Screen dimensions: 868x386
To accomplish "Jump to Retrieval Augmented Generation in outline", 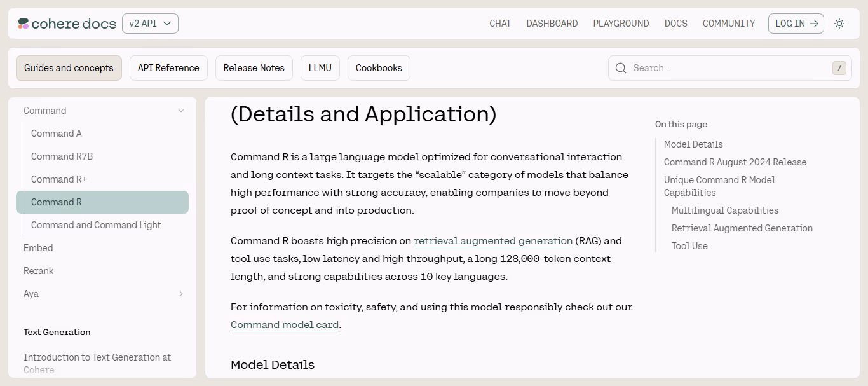I will (742, 228).
